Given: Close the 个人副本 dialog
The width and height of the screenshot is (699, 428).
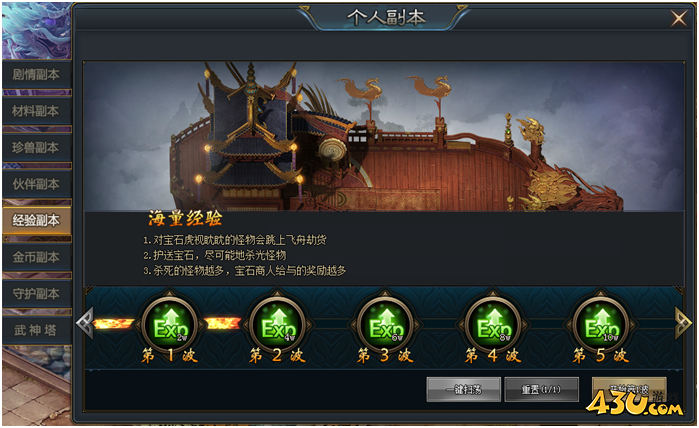Looking at the screenshot, I should pos(679,18).
